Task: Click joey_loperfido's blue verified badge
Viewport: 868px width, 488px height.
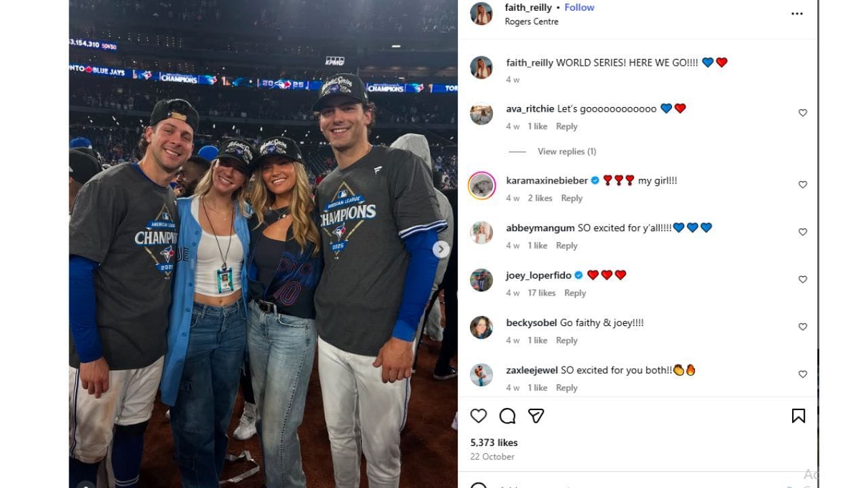Action: coord(578,275)
